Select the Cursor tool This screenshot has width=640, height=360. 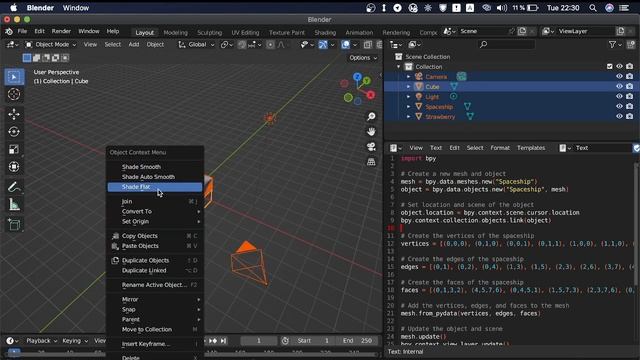click(x=14, y=94)
